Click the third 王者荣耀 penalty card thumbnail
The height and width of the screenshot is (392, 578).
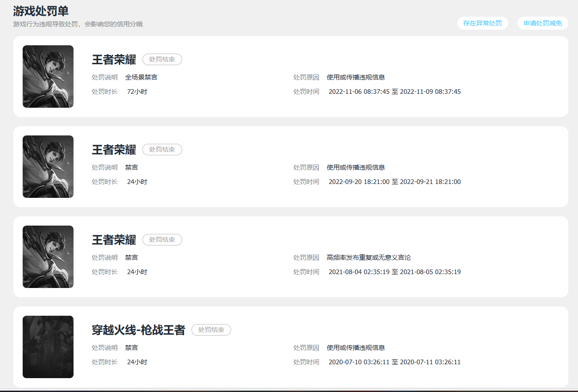(48, 257)
